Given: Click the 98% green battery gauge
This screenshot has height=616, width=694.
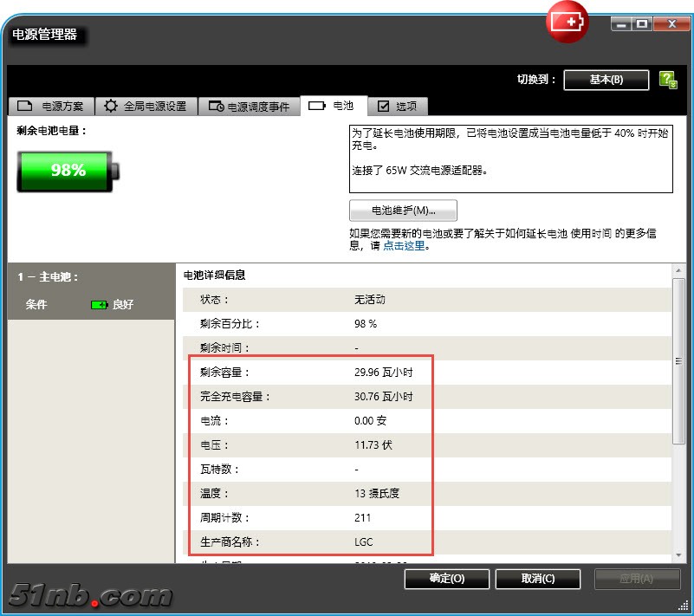Looking at the screenshot, I should coord(68,171).
